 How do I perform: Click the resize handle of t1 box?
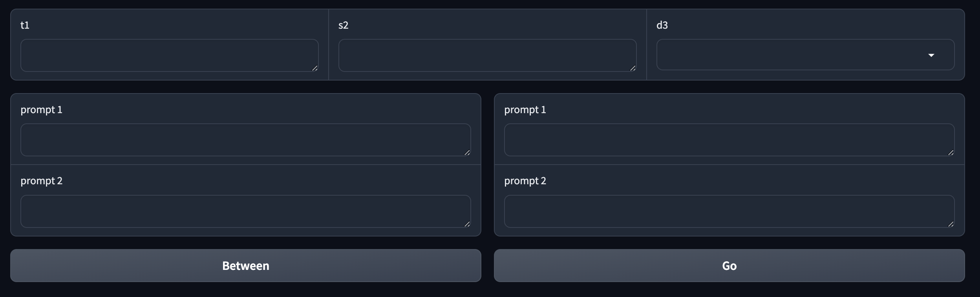point(315,68)
